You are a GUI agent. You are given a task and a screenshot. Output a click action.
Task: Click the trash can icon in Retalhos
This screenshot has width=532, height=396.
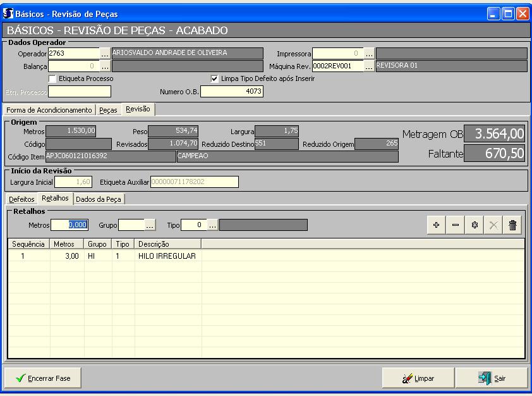click(512, 225)
